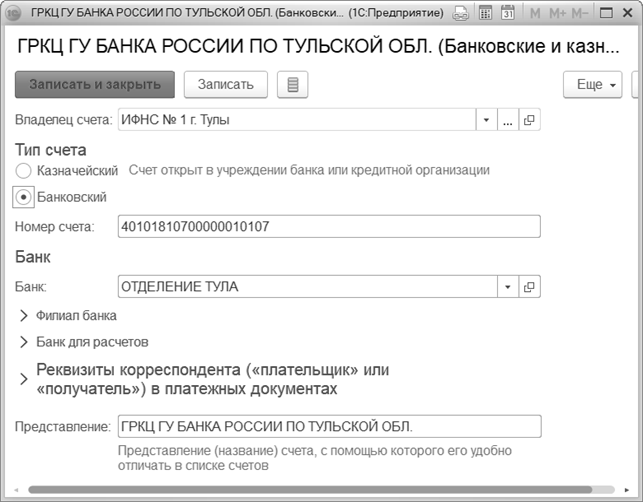Open the calculator icon in title bar
Viewport: 643px width, 502px height.
pyautogui.click(x=486, y=13)
